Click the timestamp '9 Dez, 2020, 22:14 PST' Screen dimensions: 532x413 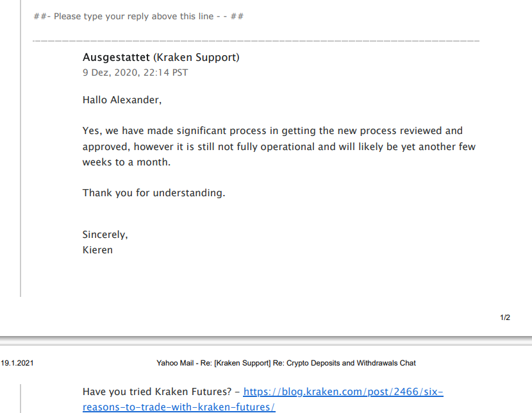click(135, 72)
